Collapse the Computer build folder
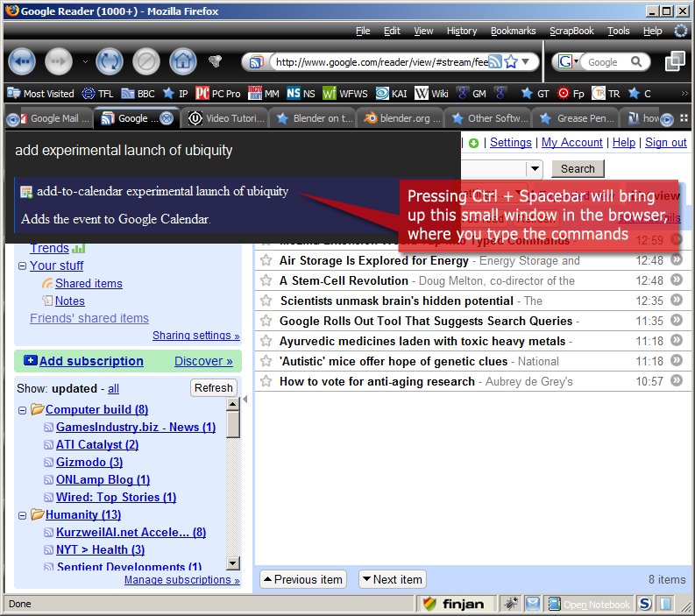 pos(22,410)
